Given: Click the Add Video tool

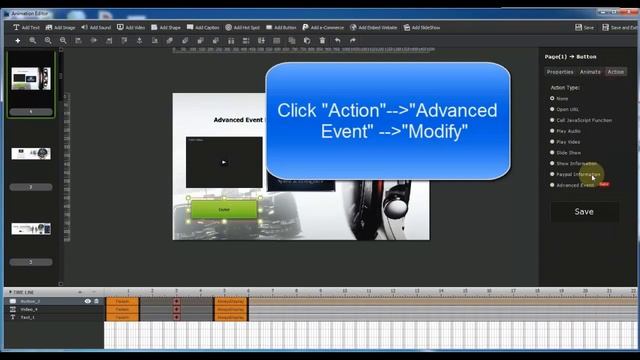Looking at the screenshot, I should (131, 27).
